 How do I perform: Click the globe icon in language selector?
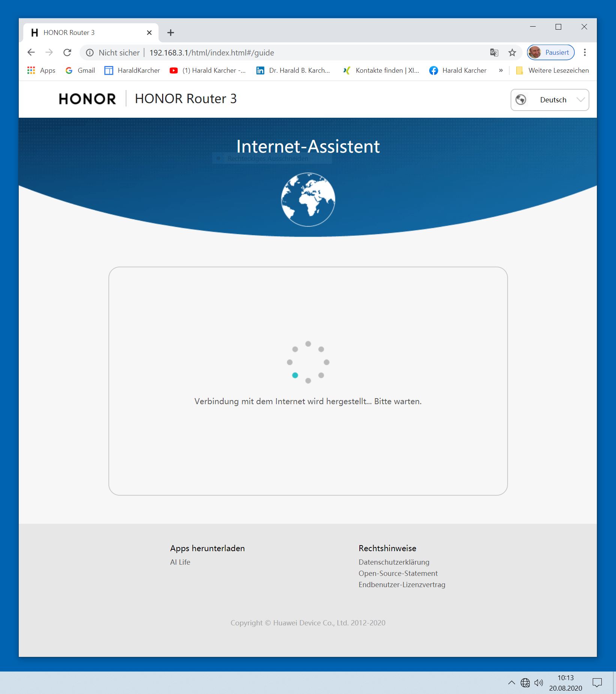coord(521,100)
